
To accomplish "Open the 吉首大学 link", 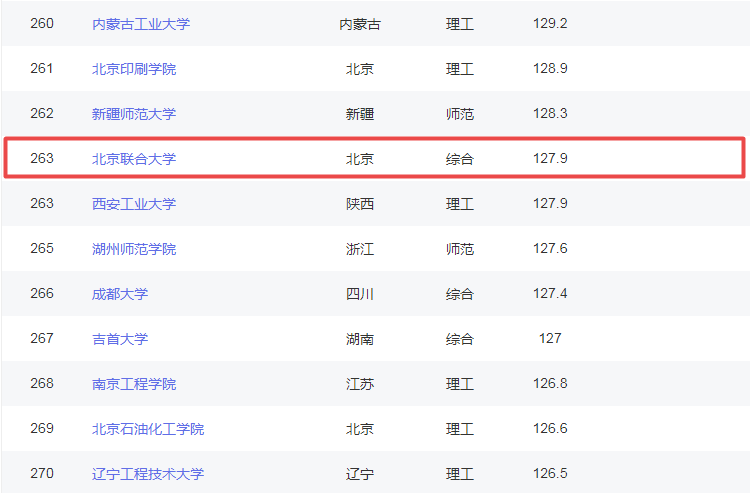I will point(120,339).
